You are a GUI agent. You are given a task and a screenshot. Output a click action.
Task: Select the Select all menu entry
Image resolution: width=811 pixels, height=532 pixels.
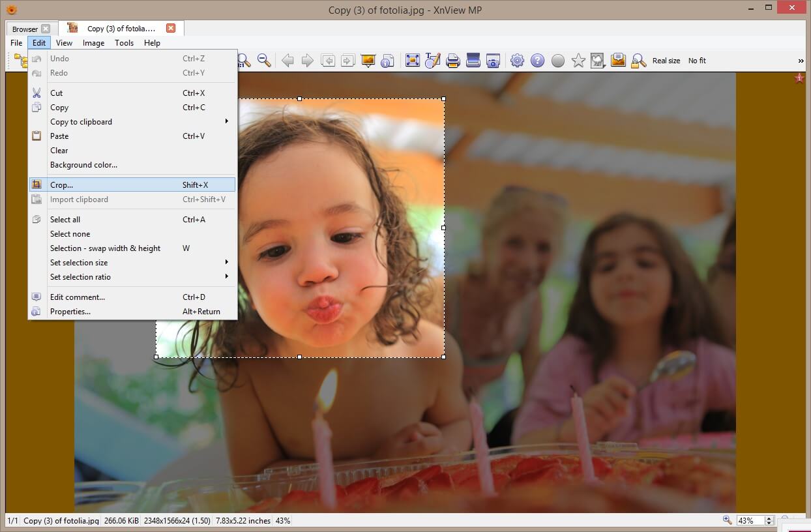click(65, 220)
